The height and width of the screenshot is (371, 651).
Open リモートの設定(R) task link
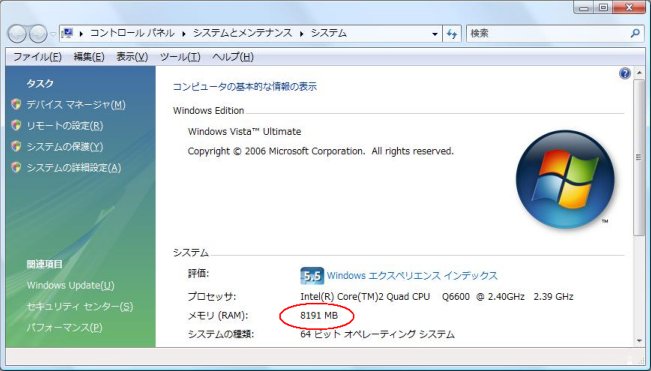coord(65,126)
